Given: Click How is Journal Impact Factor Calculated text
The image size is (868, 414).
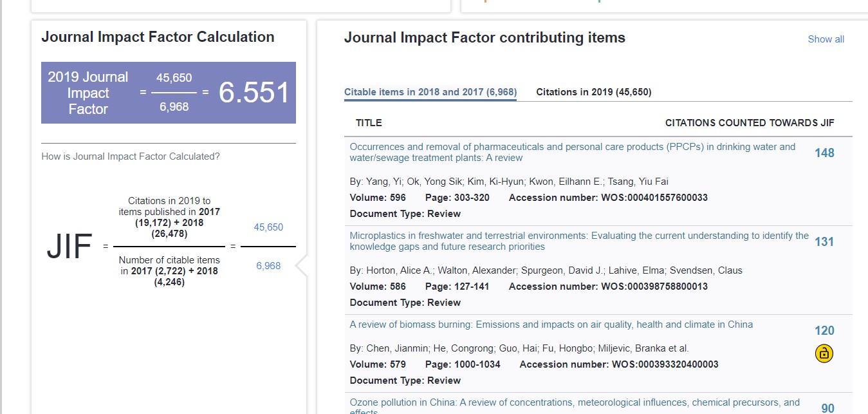Looking at the screenshot, I should (x=131, y=156).
